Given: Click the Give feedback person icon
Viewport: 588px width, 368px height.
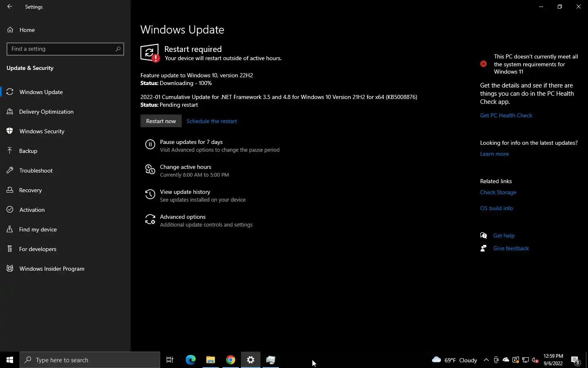Looking at the screenshot, I should coord(483,248).
